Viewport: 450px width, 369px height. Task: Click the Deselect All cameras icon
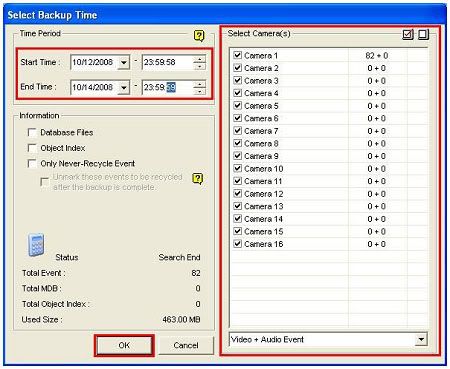tap(423, 34)
